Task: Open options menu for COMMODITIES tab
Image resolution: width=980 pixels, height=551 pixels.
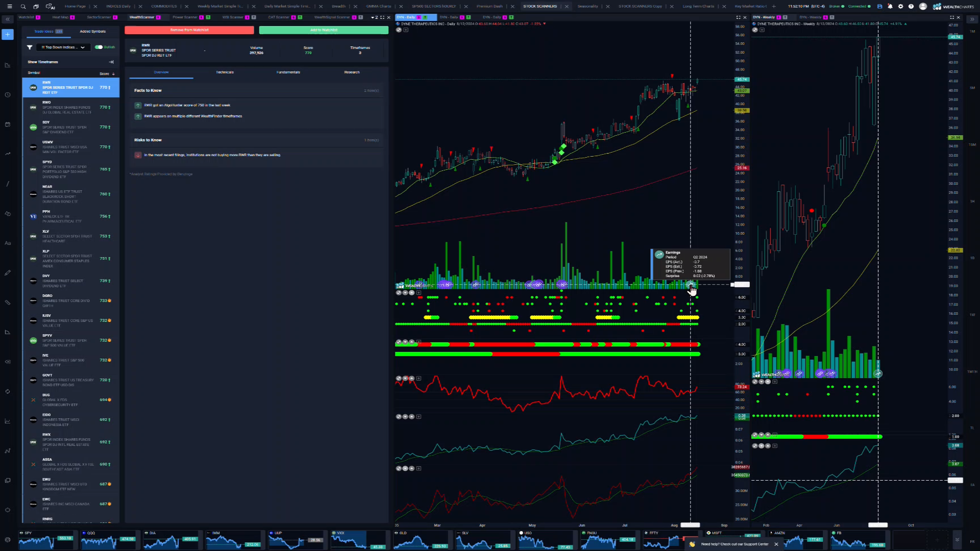Action: click(x=182, y=7)
